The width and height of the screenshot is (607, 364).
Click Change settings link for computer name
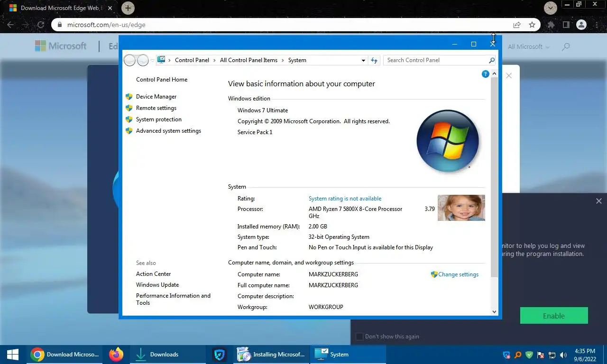click(458, 274)
